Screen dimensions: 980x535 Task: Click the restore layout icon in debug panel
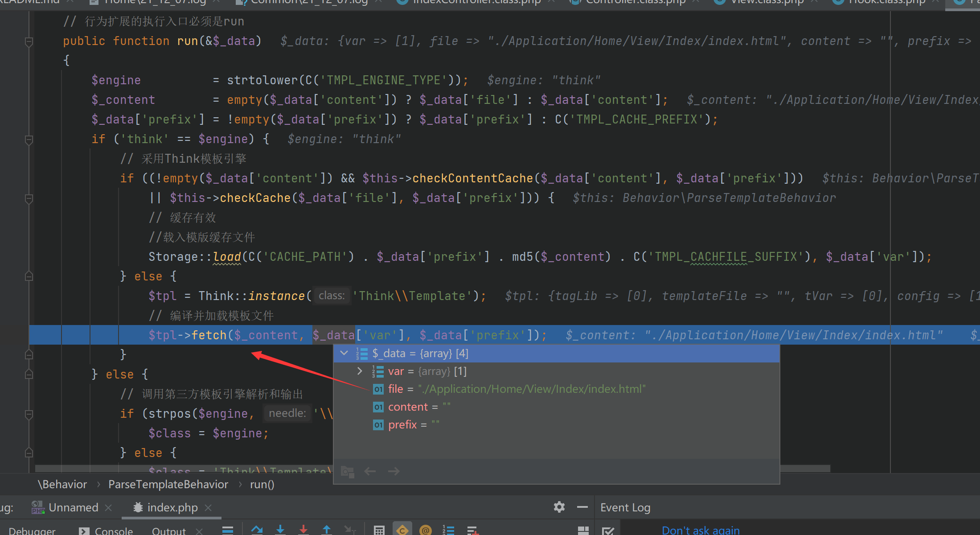583,530
